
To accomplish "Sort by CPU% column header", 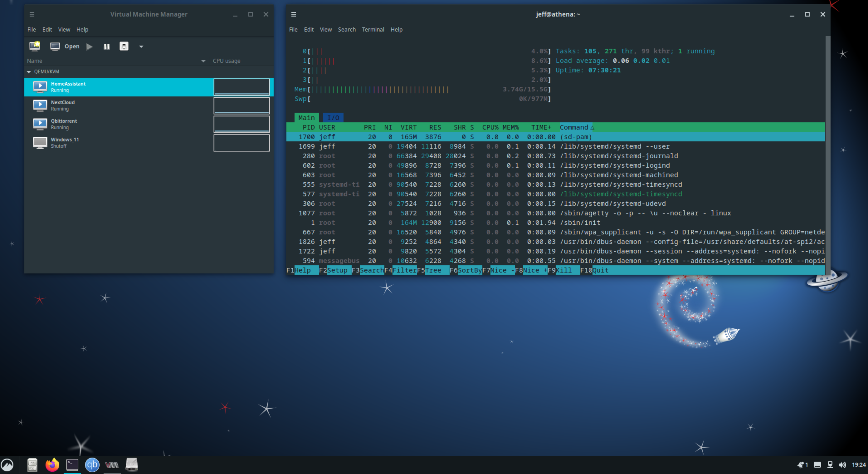I will (490, 127).
